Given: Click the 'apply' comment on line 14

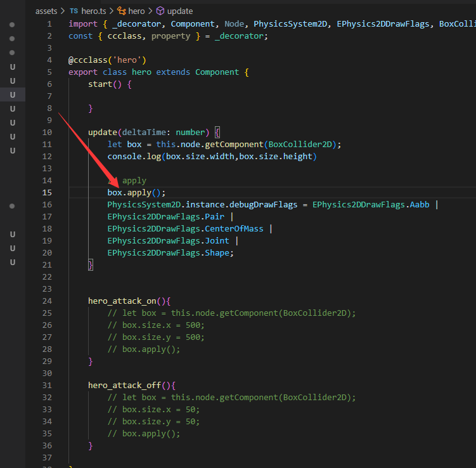Looking at the screenshot, I should click(134, 181).
